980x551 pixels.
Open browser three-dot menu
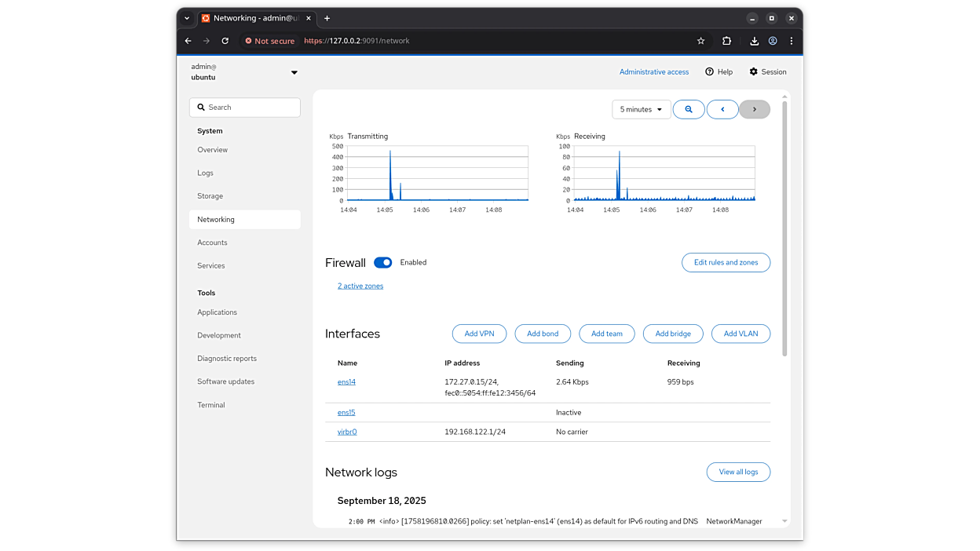(791, 41)
